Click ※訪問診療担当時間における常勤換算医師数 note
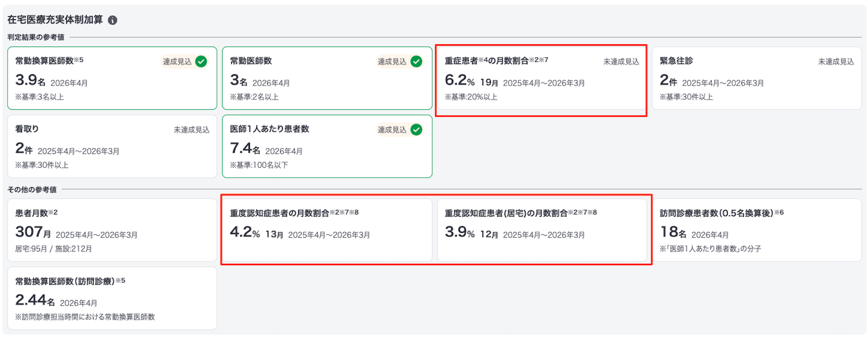 pyautogui.click(x=85, y=317)
